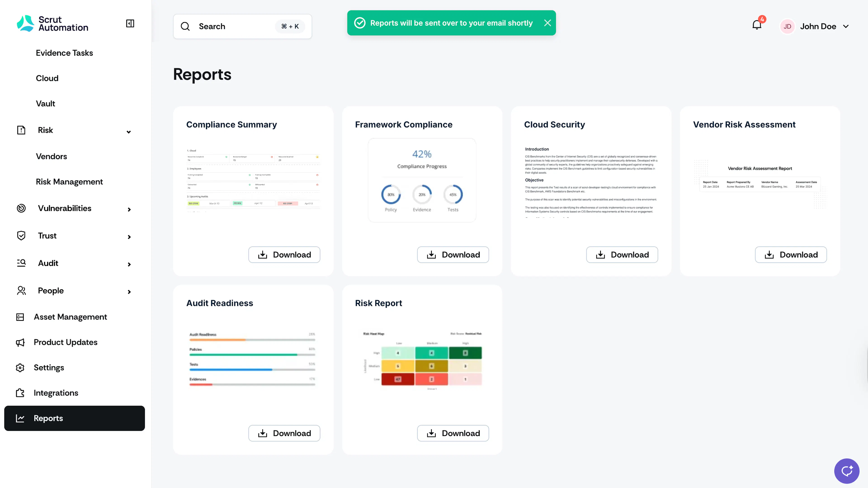Screen dimensions: 868x488
Task: Go to Evidence Tasks
Action: (x=64, y=53)
